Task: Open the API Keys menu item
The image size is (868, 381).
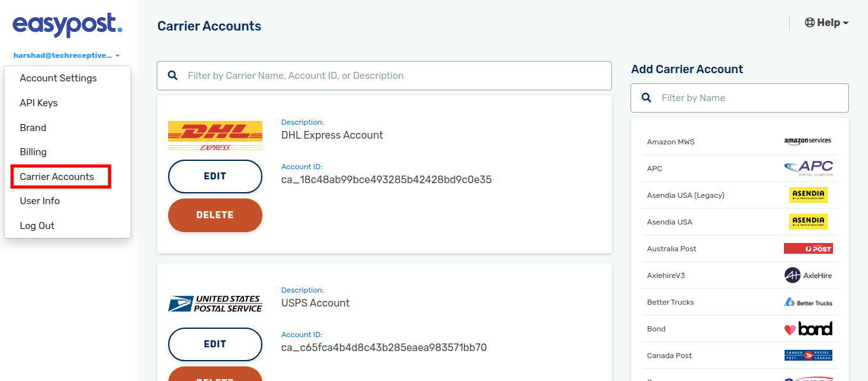Action: pos(39,103)
